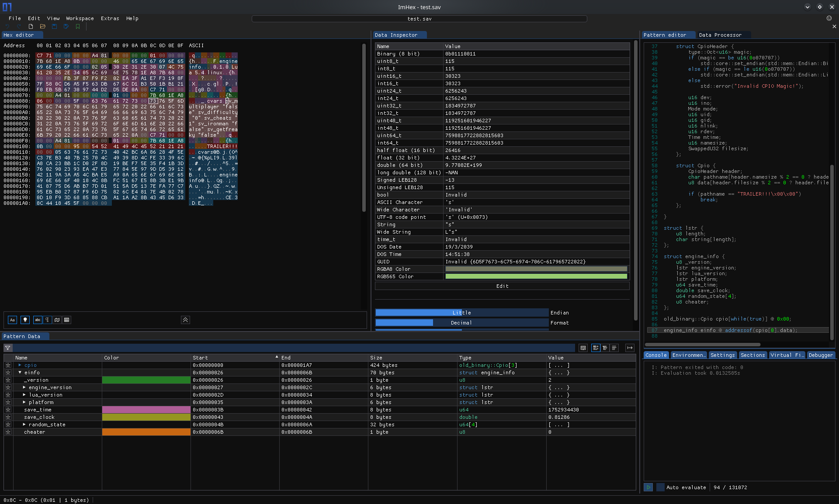Click the book-style layout icon in Pattern Data toolbar
This screenshot has width=839, height=504.
[583, 348]
